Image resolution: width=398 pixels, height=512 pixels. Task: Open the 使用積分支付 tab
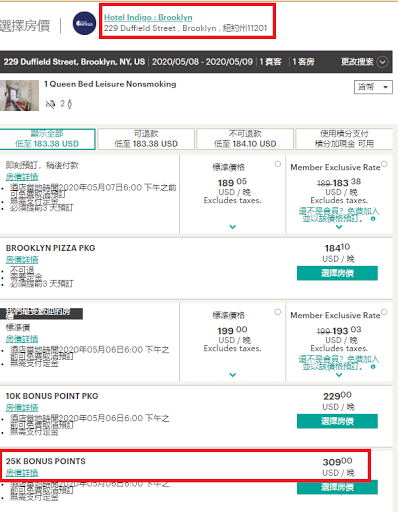pyautogui.click(x=344, y=139)
